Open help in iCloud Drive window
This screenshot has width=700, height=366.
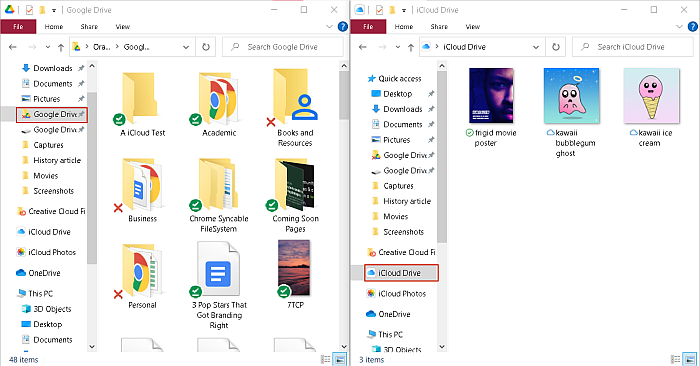(x=692, y=27)
